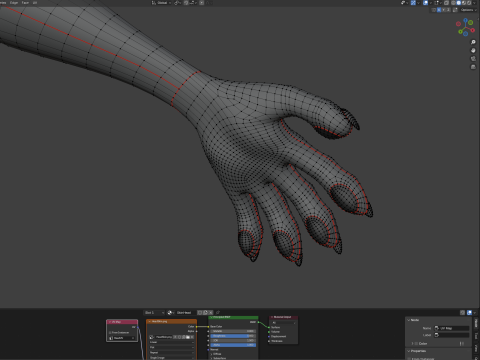The width and height of the screenshot is (480, 360).
Task: Click the zoom viewport magnifier icon
Action: (473, 42)
